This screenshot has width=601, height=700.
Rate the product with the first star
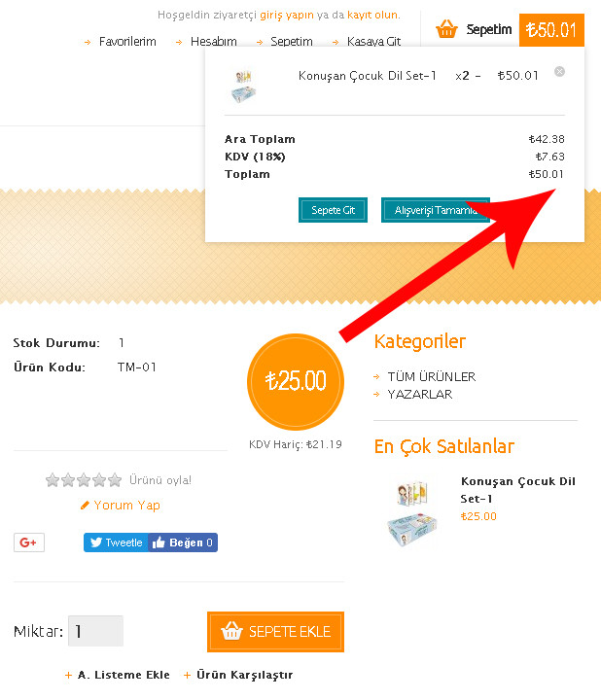click(53, 480)
